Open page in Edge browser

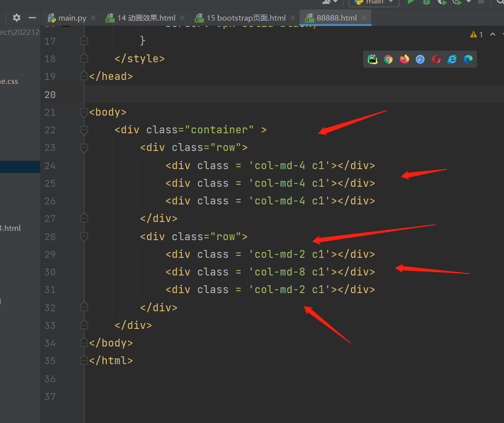pos(468,59)
